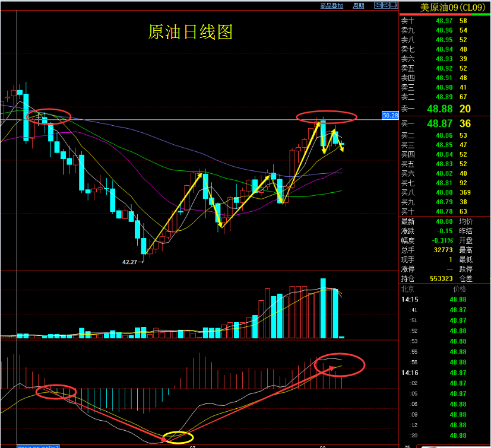
Task: Click the 北京 time column header
Action: (408, 289)
